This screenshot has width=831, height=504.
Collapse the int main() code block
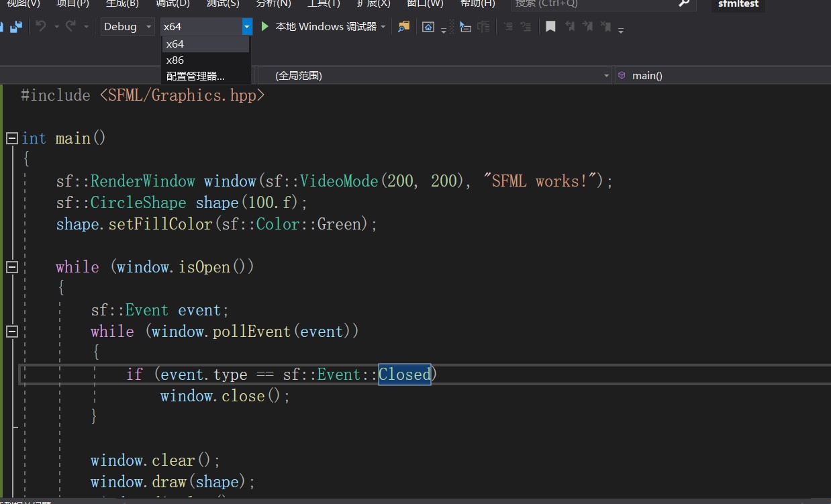(11, 138)
